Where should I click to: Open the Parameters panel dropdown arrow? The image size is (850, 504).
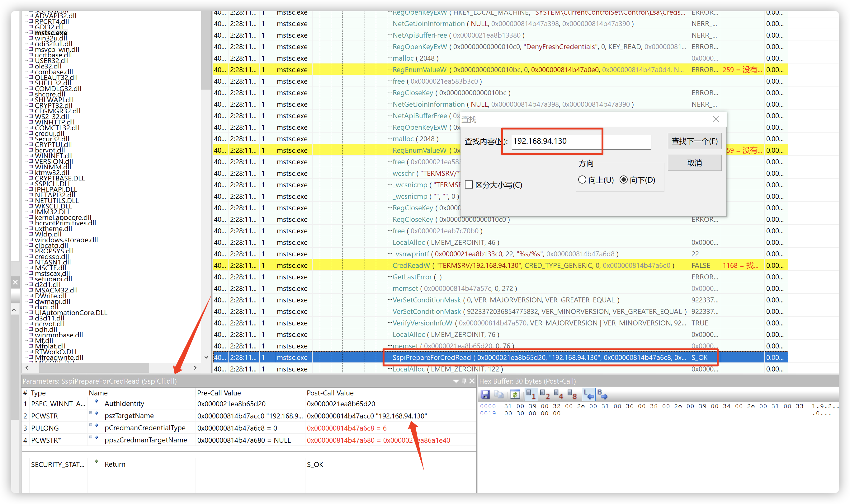pyautogui.click(x=456, y=381)
